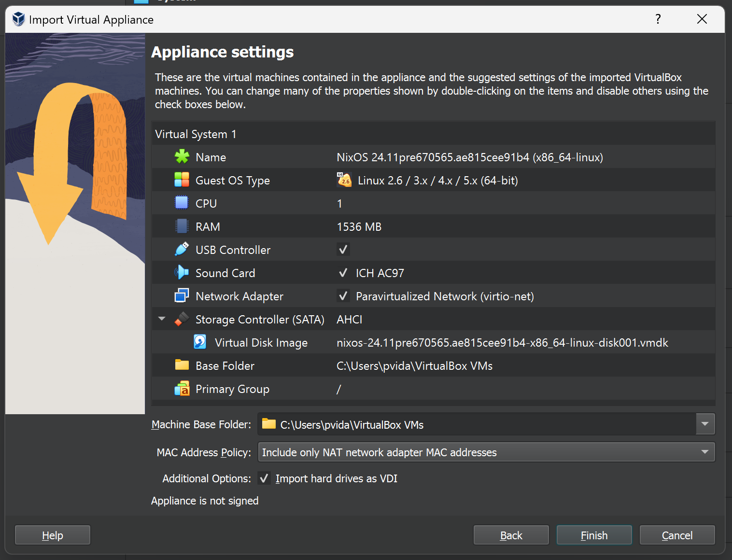Screen dimensions: 732x560
Task: Click the Base Folder yellow folder icon
Action: click(182, 365)
